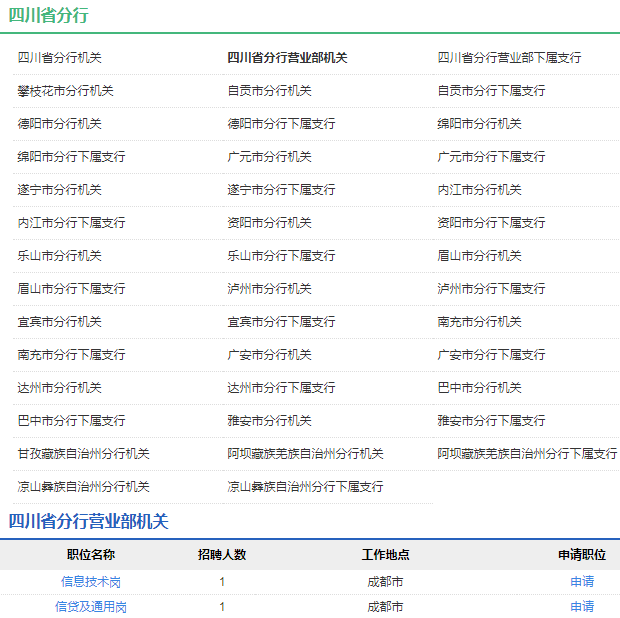Open 乐山市分行机关 link
This screenshot has height=618, width=620.
tap(59, 256)
